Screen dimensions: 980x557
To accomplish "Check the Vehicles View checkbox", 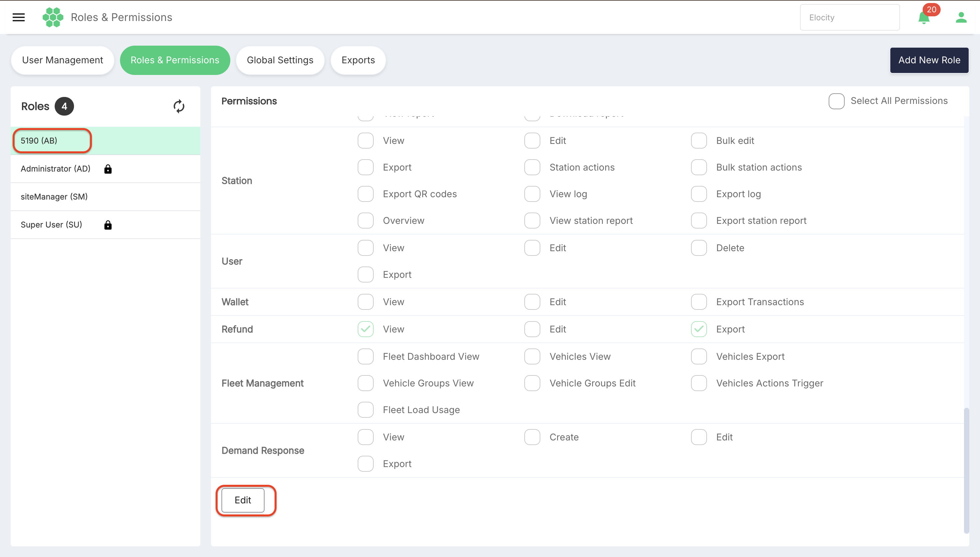I will [x=532, y=356].
